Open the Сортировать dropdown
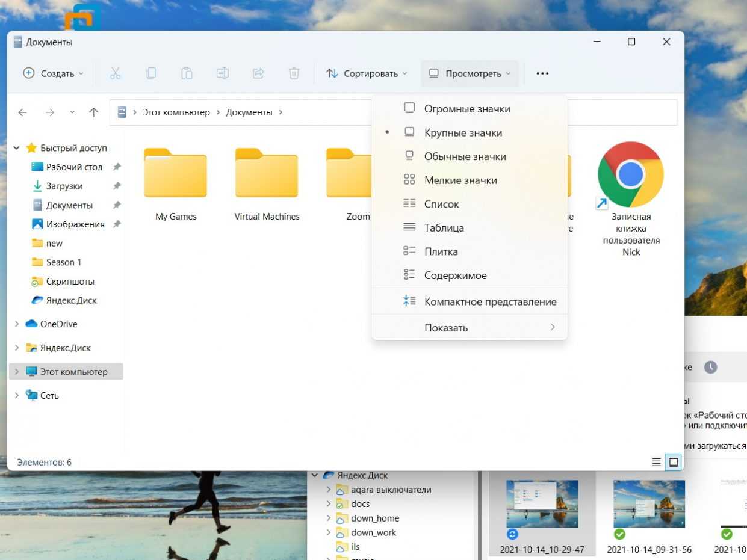This screenshot has width=747, height=560. 366,73
